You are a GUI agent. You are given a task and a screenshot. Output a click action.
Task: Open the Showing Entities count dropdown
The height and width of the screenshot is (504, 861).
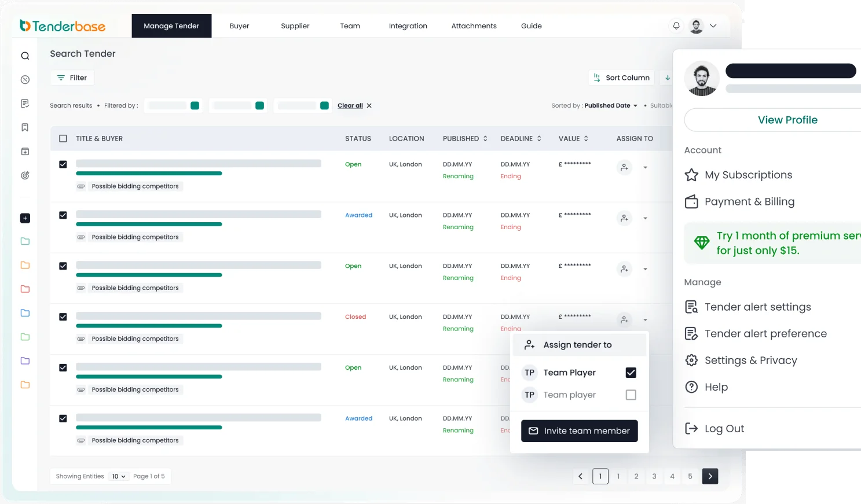[x=119, y=476]
